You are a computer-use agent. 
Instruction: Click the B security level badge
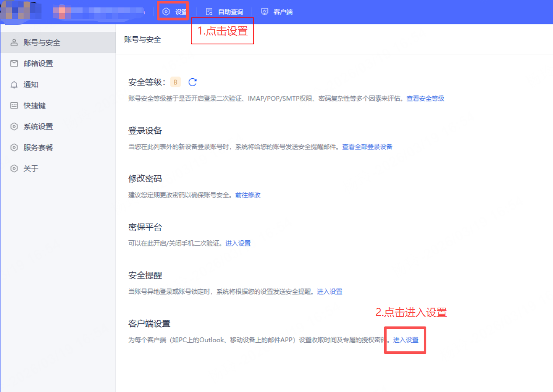pos(176,82)
